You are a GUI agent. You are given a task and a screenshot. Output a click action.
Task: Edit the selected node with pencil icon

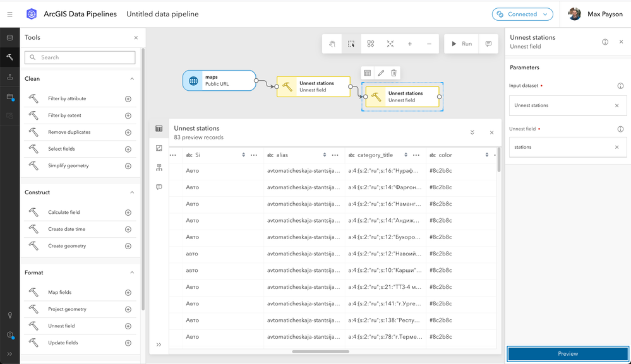point(381,73)
